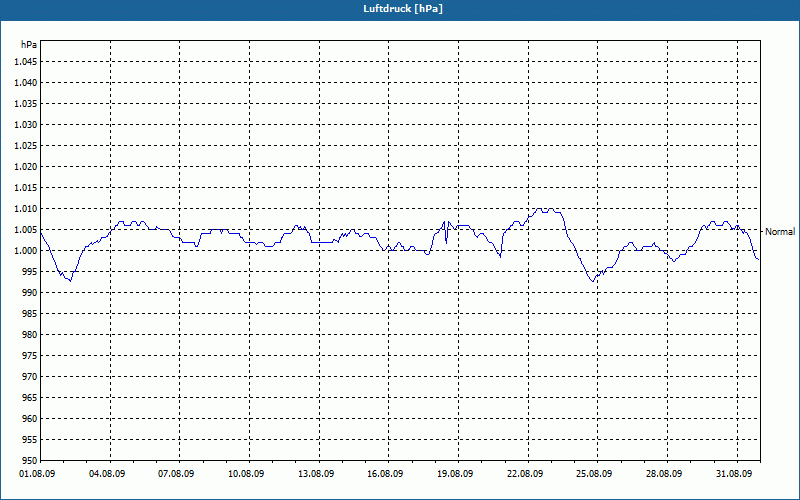The image size is (800, 500).
Task: Click the 'Luftdruck [hPa]' chart title
Action: 403,9
